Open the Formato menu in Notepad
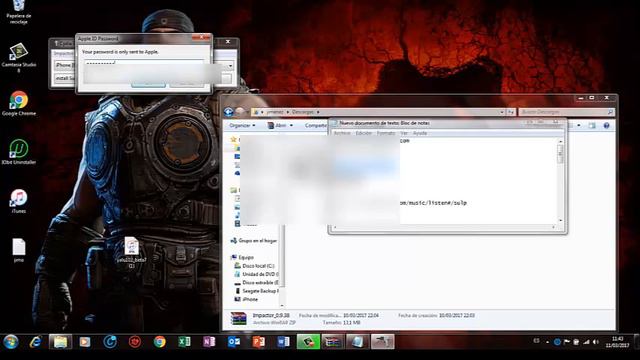The height and width of the screenshot is (360, 640). tap(386, 133)
